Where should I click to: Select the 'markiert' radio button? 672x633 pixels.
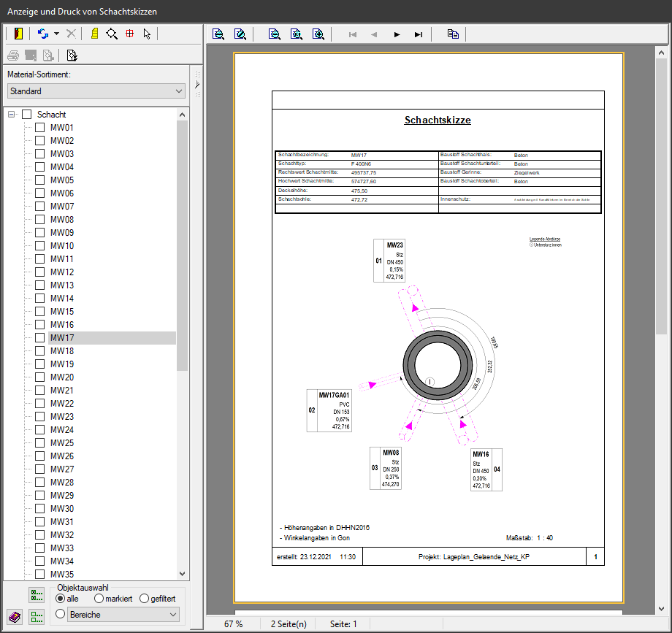pyautogui.click(x=99, y=599)
